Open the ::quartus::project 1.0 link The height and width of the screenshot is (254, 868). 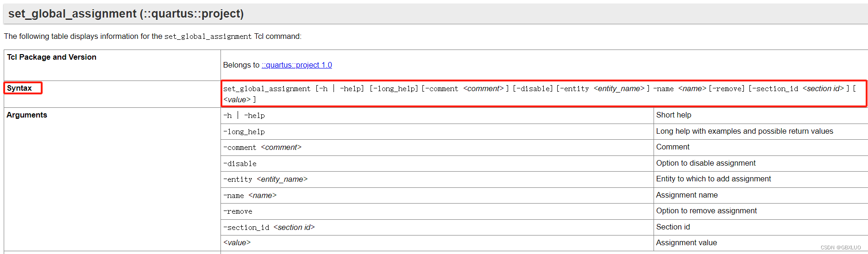click(x=297, y=65)
